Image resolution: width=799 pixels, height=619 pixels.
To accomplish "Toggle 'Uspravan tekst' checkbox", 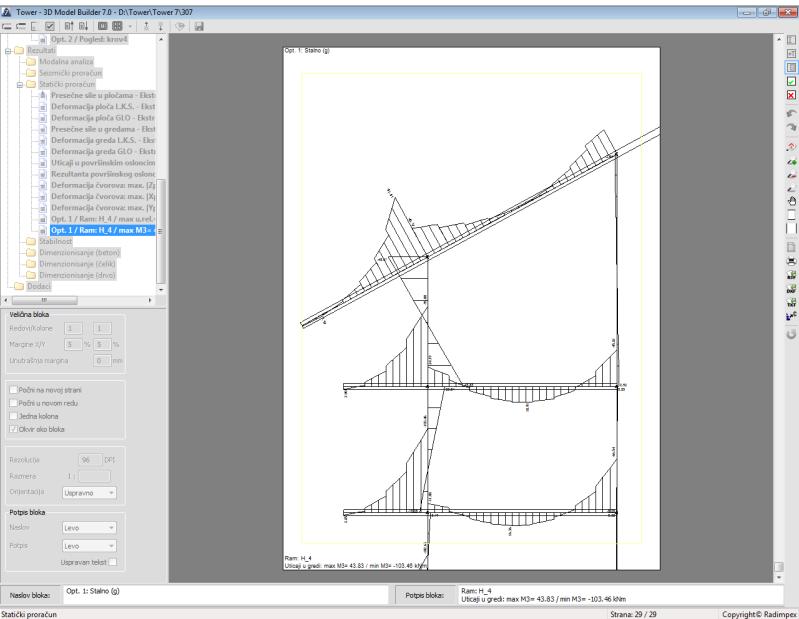I will (x=112, y=562).
